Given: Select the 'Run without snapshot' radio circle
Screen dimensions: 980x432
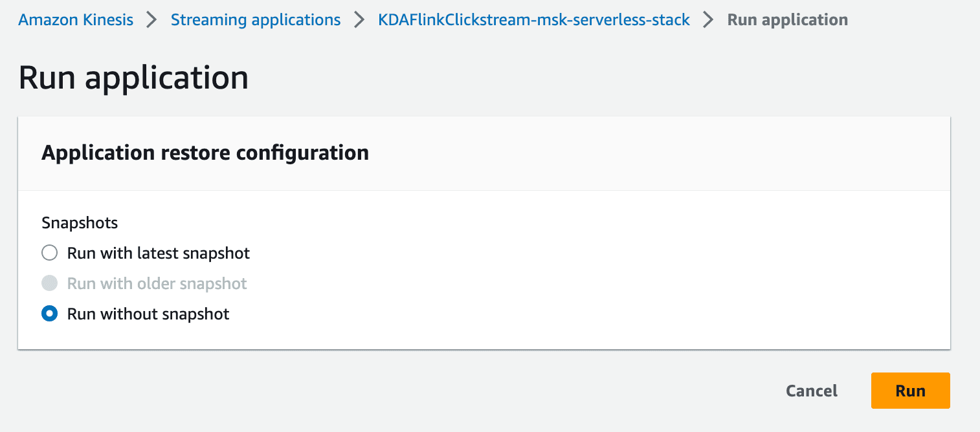Looking at the screenshot, I should pos(50,314).
